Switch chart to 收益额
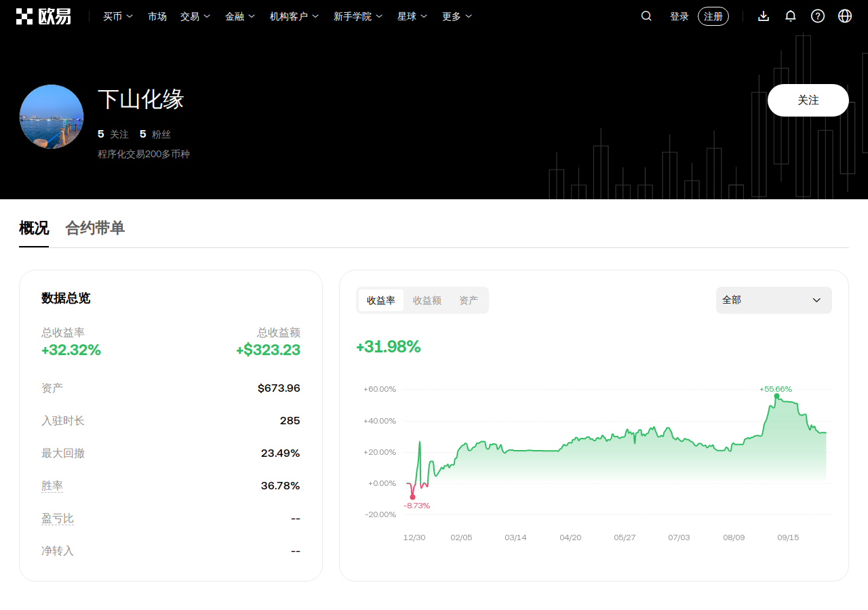The height and width of the screenshot is (610, 868). (x=427, y=300)
